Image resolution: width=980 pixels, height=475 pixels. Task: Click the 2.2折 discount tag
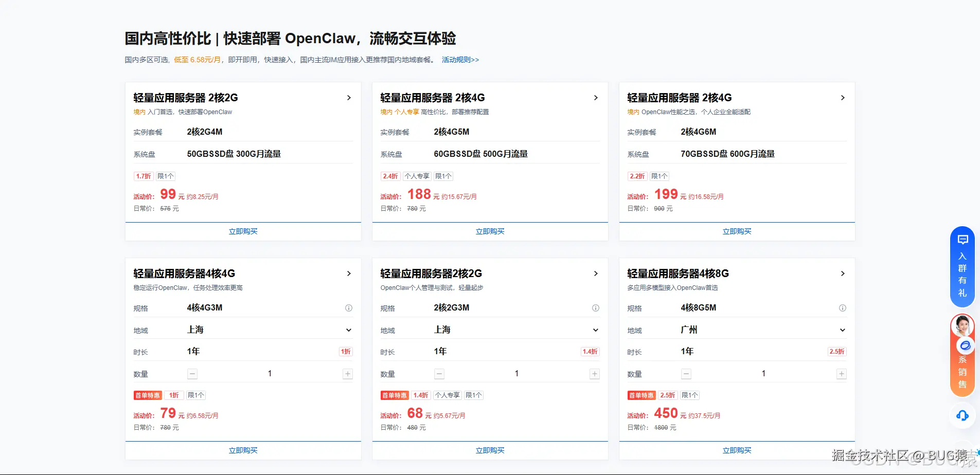637,176
